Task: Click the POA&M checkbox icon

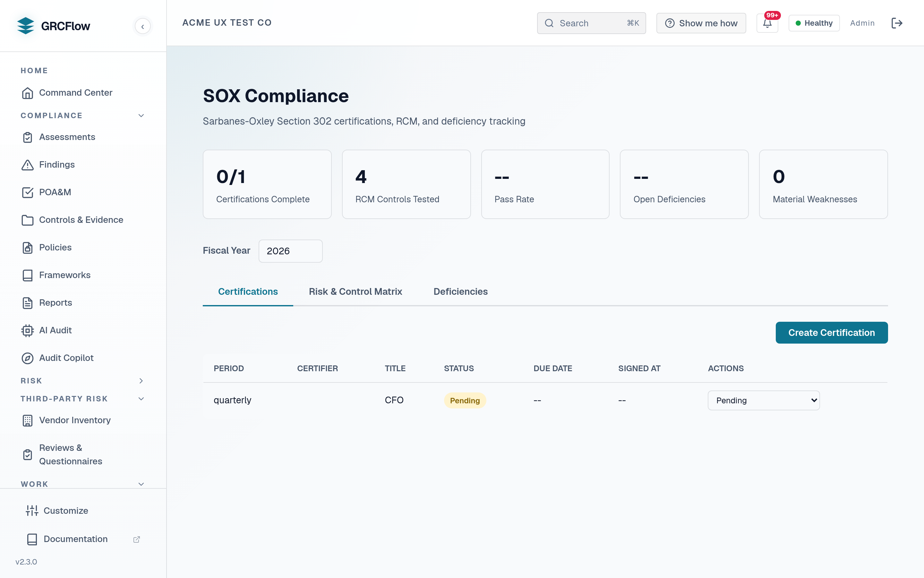Action: [28, 192]
